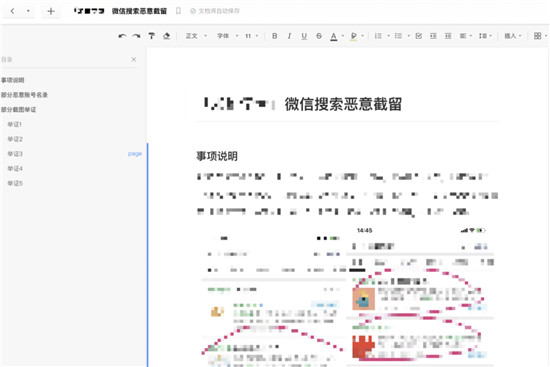
Task: Click the document heading 微信搜索恶意截留
Action: pyautogui.click(x=343, y=104)
